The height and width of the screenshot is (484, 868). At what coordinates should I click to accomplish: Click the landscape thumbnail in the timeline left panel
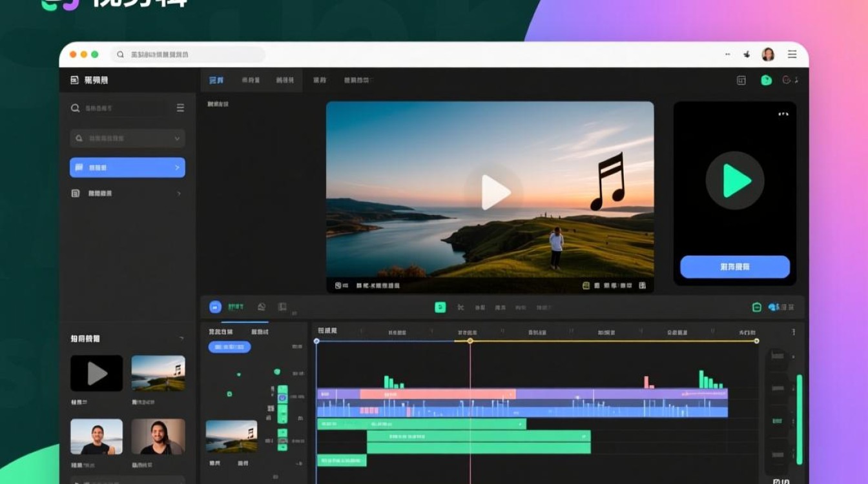click(231, 436)
